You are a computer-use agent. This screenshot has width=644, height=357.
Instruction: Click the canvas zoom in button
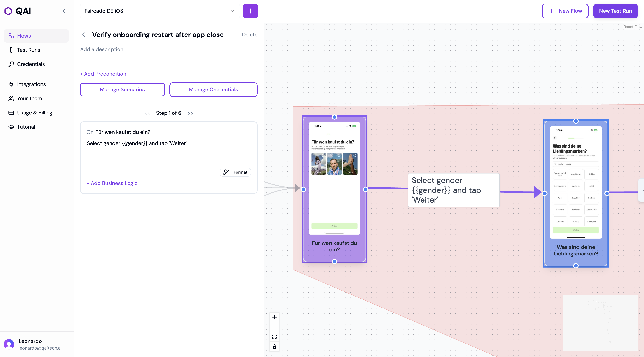(x=274, y=317)
